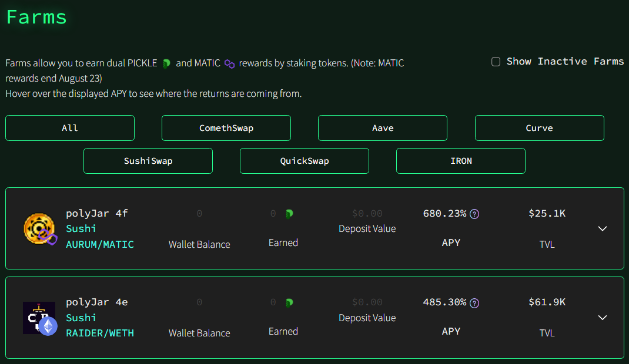Image resolution: width=629 pixels, height=364 pixels.
Task: Click the PICKLE icon in polyJar 4f Earned
Action: [289, 214]
